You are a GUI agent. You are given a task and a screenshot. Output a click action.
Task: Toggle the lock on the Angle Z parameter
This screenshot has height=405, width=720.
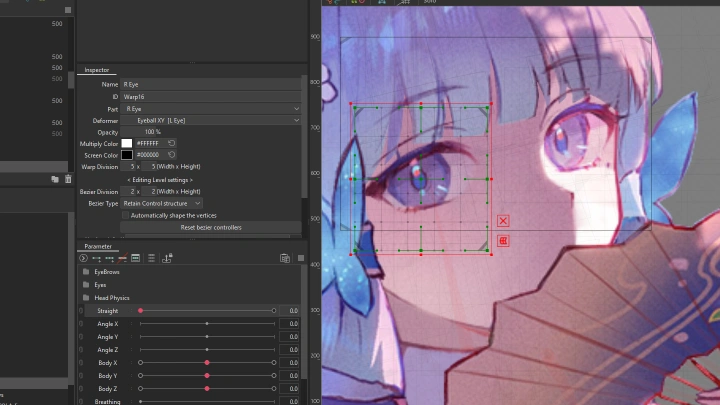81,350
